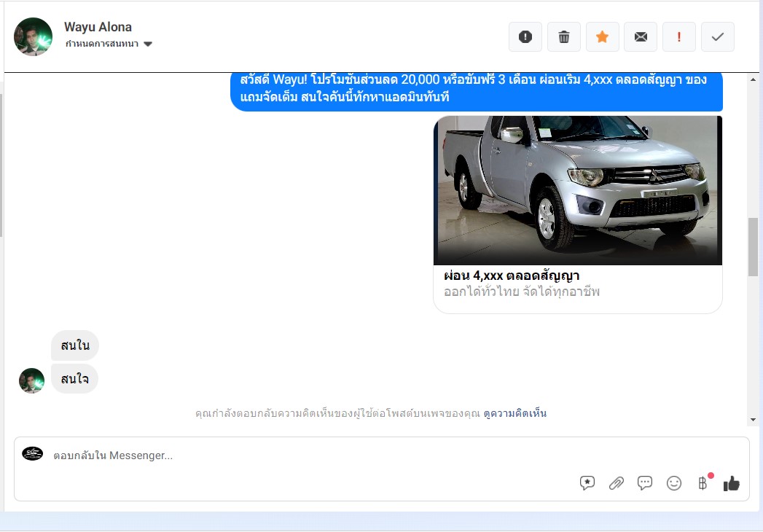Toggle the orange star follow-up marker
This screenshot has width=763, height=532.
click(602, 37)
